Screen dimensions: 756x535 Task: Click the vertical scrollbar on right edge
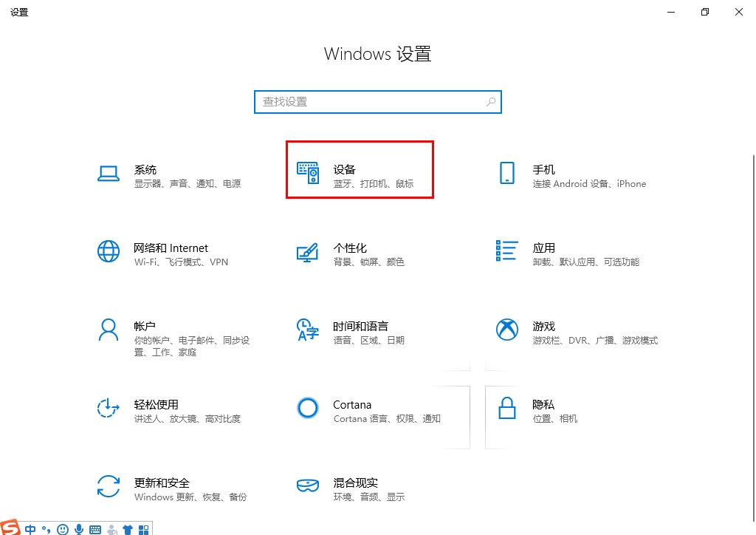click(753, 338)
